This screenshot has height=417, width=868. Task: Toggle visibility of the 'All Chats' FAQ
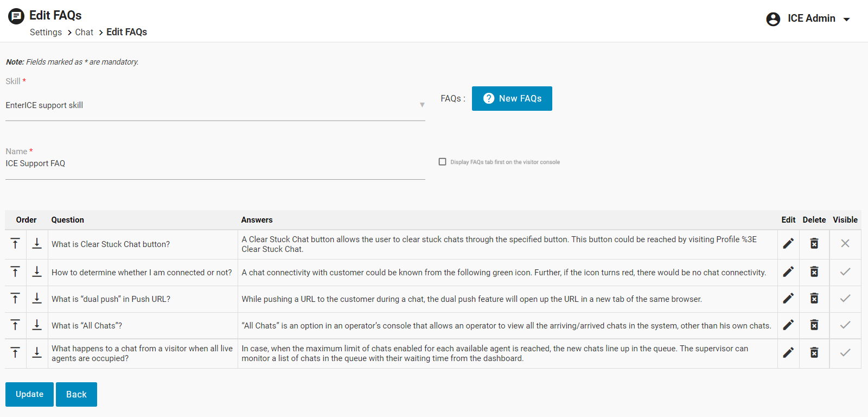(x=845, y=325)
